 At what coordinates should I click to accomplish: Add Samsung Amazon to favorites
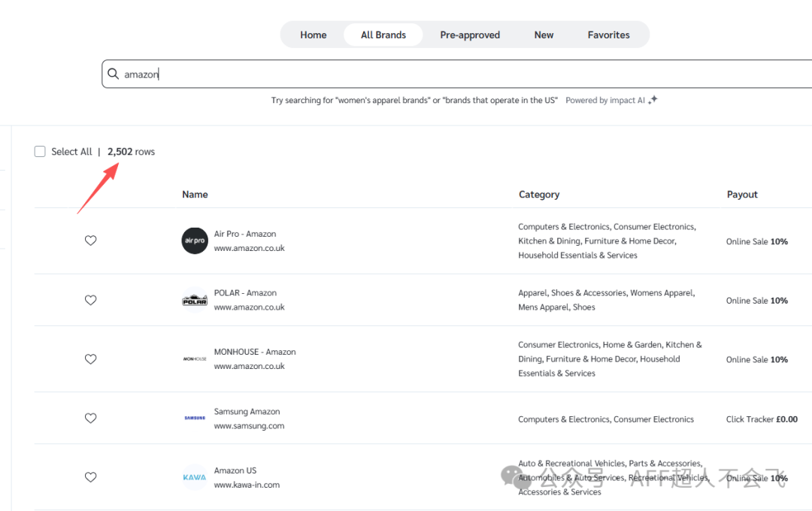(x=91, y=418)
